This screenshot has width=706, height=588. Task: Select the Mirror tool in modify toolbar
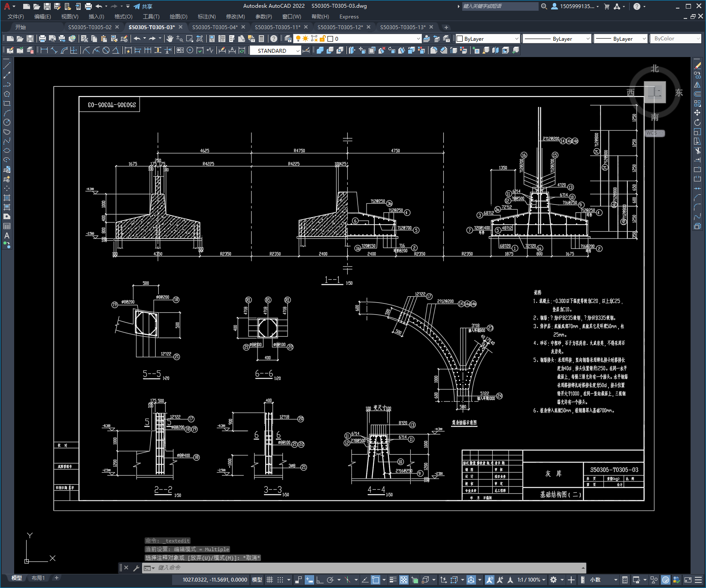point(697,84)
